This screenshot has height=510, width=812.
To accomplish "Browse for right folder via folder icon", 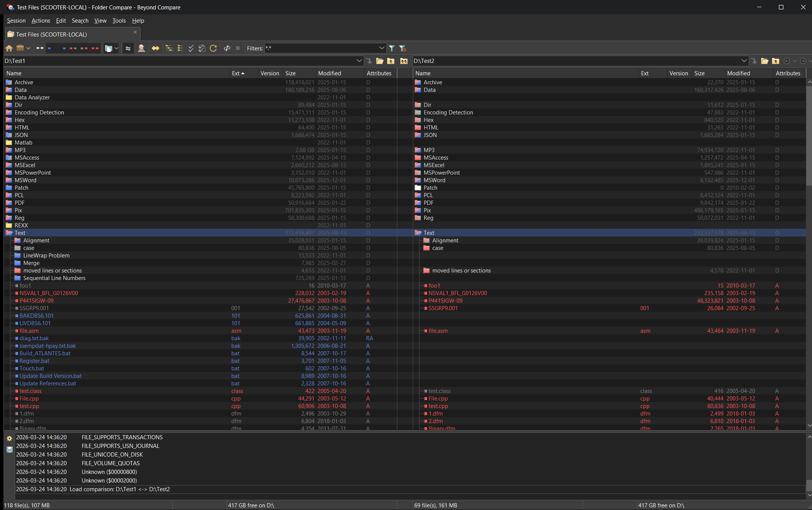I will pos(765,61).
